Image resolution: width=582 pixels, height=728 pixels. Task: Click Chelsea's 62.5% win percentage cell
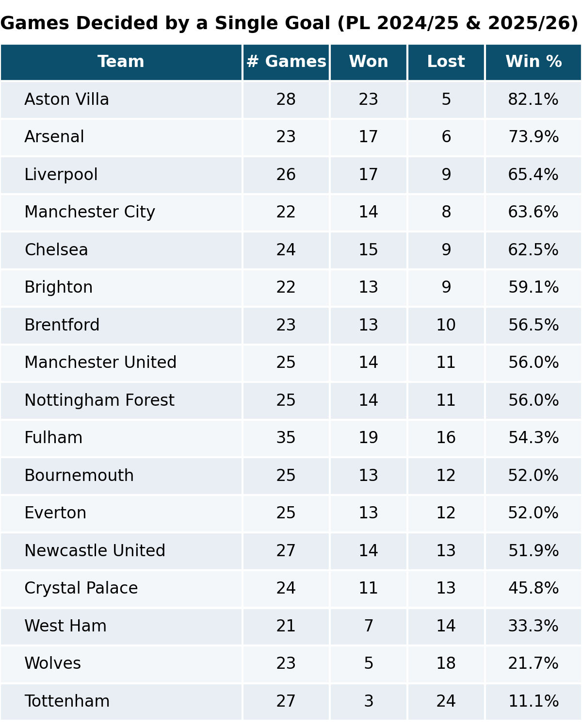(533, 250)
